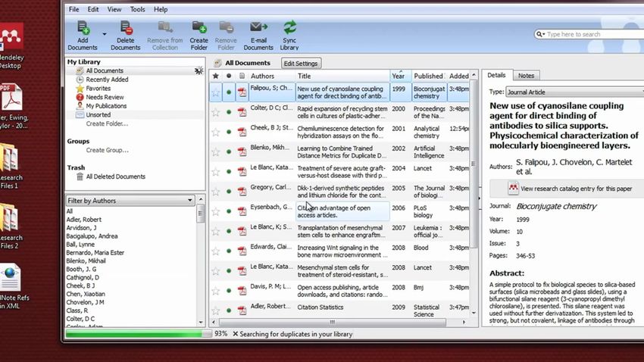This screenshot has width=644, height=362.
Task: Open the View menu
Action: 114,9
